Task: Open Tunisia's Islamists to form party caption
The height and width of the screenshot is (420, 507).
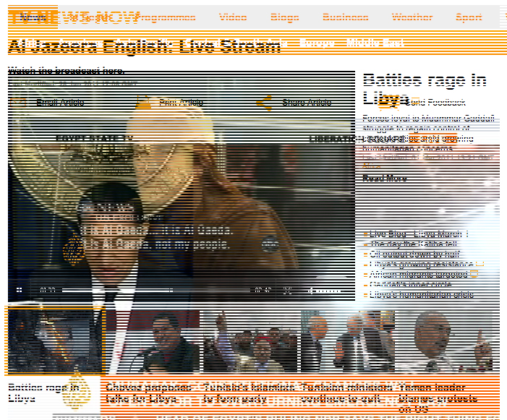Action: [x=249, y=393]
